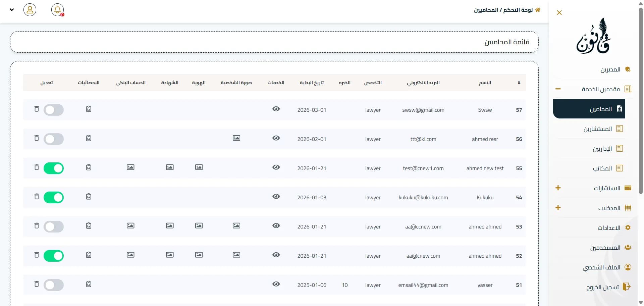This screenshot has height=306, width=644.
Task: Delete lawyer row 52 with trash icon
Action: [37, 255]
